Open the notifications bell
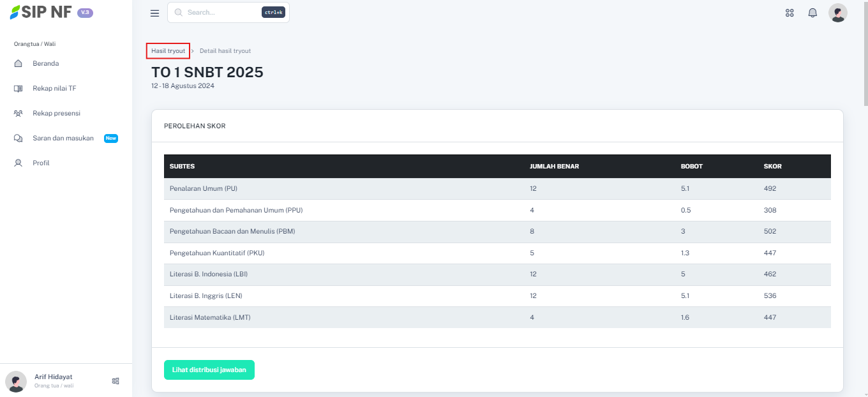The width and height of the screenshot is (868, 397). point(812,13)
